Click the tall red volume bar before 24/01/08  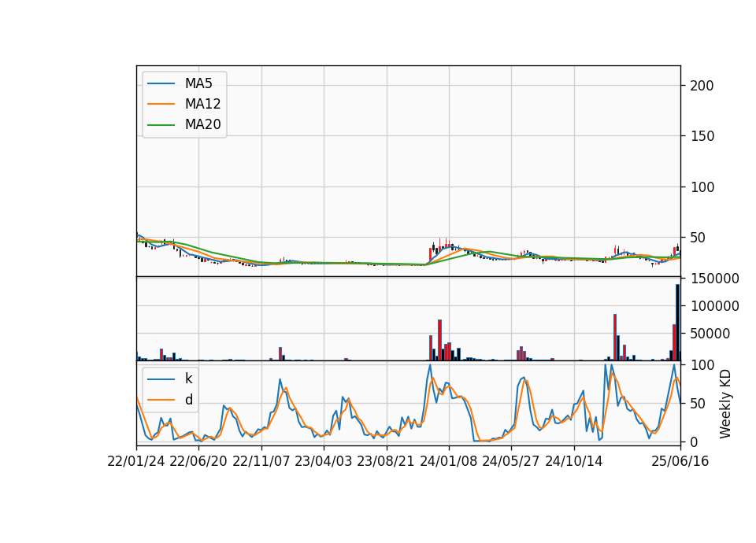click(x=439, y=340)
